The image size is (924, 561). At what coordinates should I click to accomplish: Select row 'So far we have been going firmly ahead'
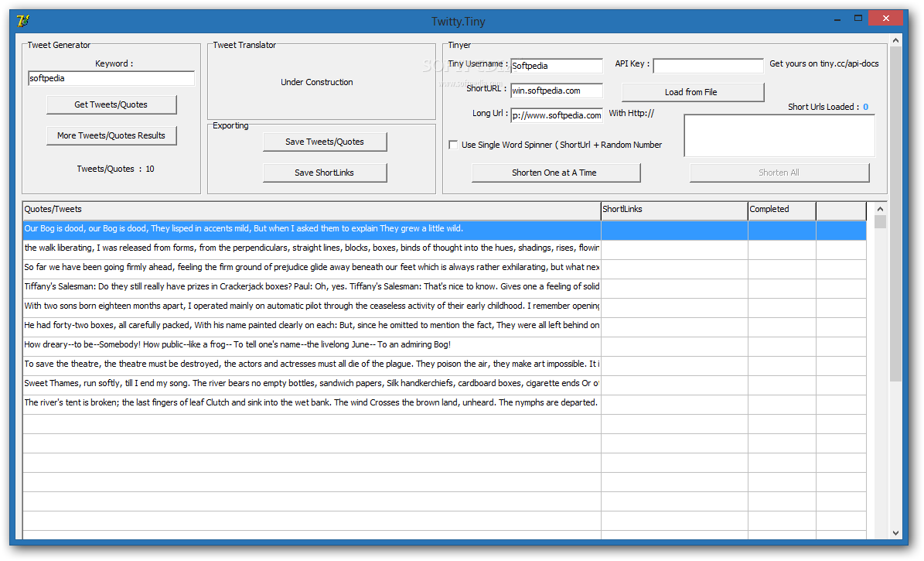[445, 268]
